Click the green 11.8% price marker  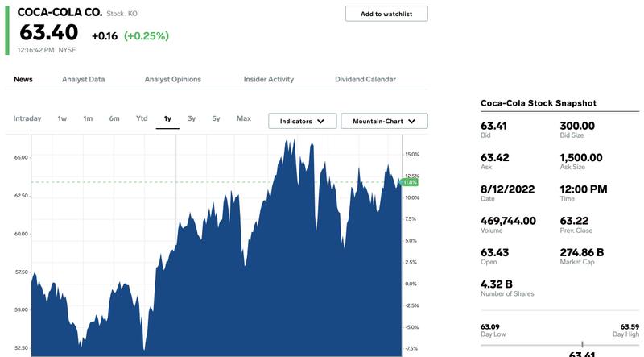point(409,182)
